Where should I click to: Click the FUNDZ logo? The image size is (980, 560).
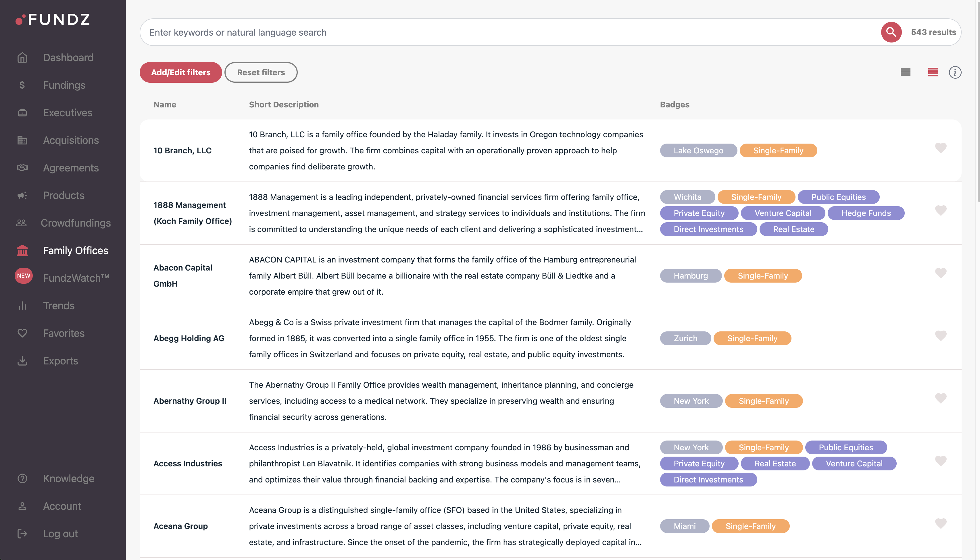[53, 19]
